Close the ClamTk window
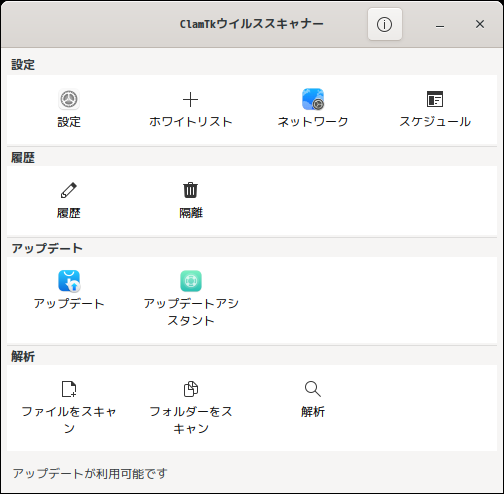 (480, 24)
